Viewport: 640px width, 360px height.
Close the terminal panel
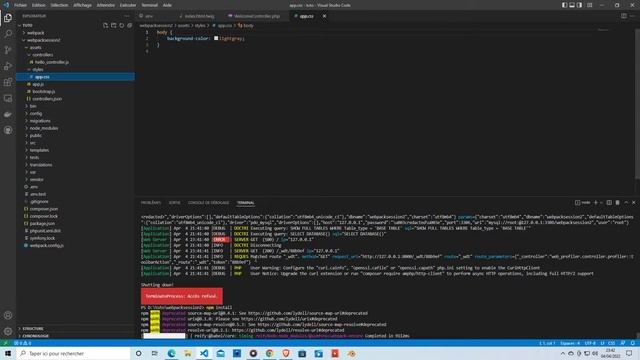point(633,202)
